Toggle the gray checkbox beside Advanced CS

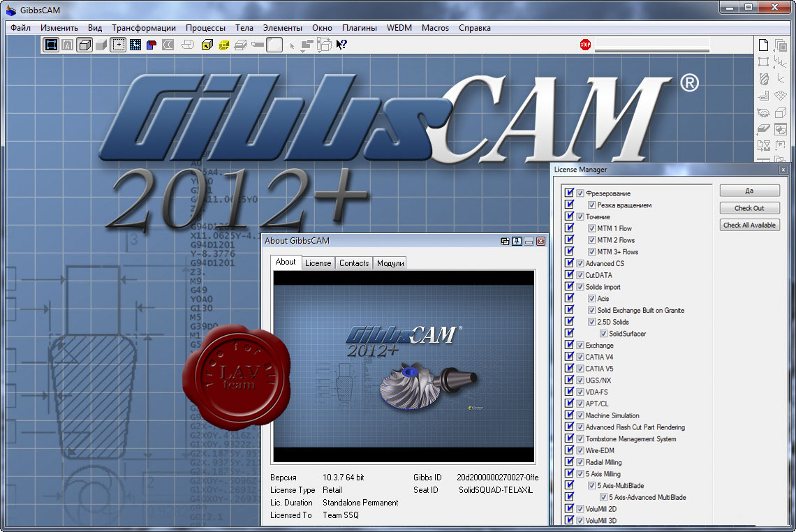[x=580, y=263]
